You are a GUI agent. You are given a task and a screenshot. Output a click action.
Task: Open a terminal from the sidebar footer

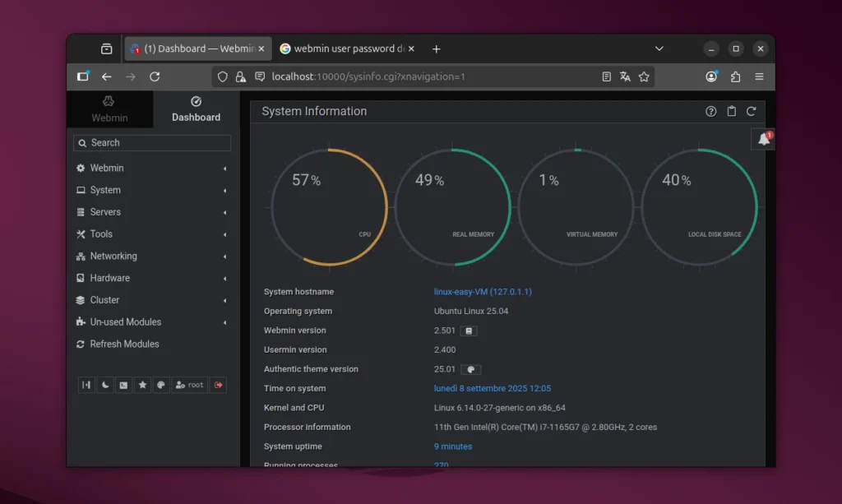(123, 384)
